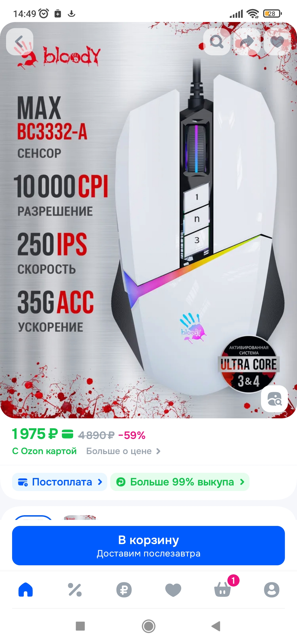Tap the С Ozon картой price label

44,451
